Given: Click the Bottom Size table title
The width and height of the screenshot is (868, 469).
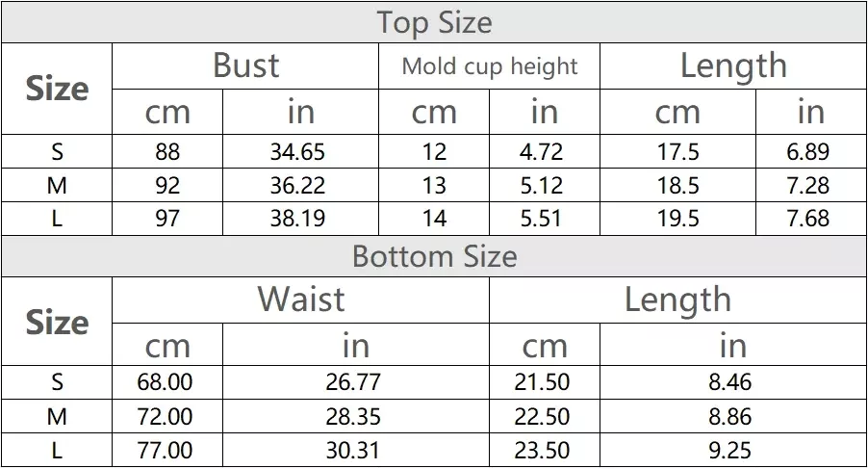Looking at the screenshot, I should click(x=434, y=256).
